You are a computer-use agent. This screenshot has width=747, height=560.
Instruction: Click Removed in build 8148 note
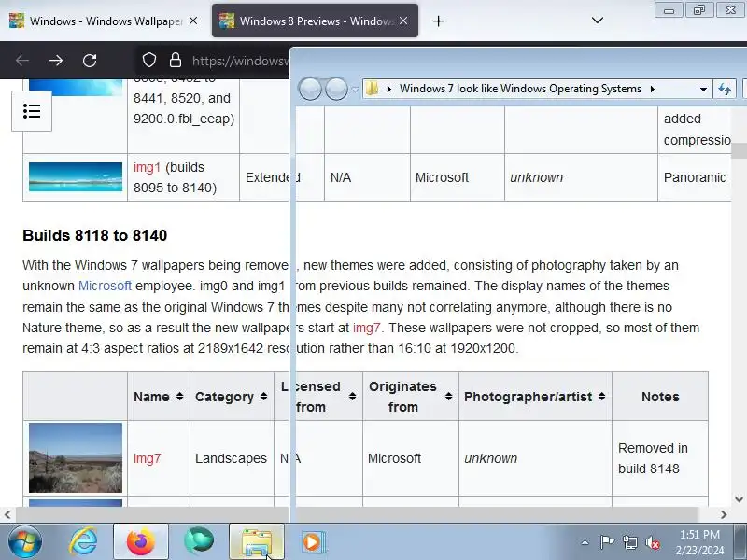653,458
